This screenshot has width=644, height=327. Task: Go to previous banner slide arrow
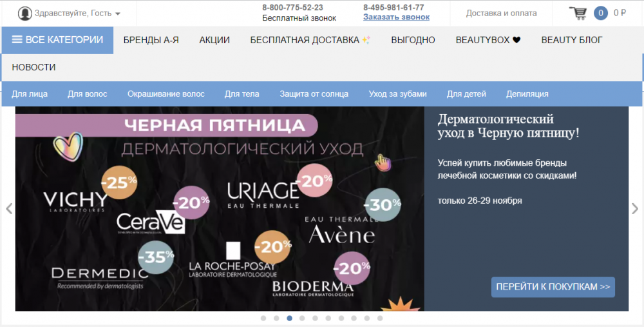tap(9, 208)
